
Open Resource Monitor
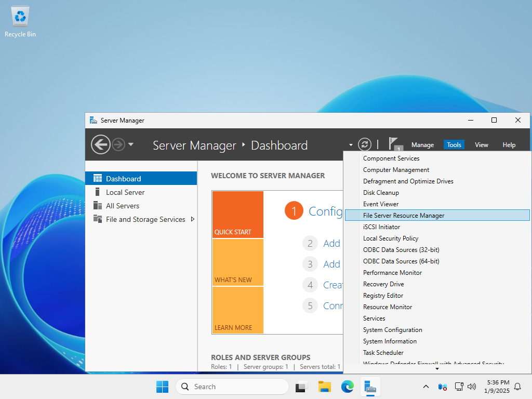437,307
